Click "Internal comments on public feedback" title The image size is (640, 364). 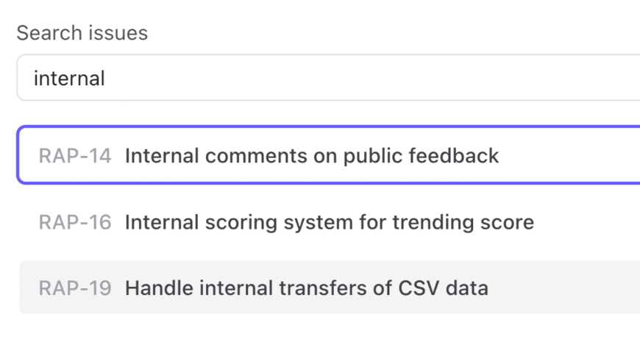[312, 156]
